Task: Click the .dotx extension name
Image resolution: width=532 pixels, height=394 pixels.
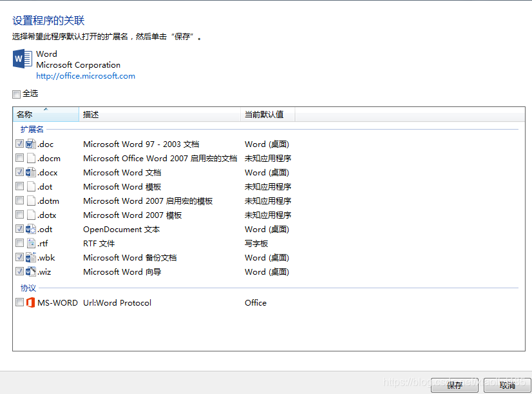Action: pos(46,215)
